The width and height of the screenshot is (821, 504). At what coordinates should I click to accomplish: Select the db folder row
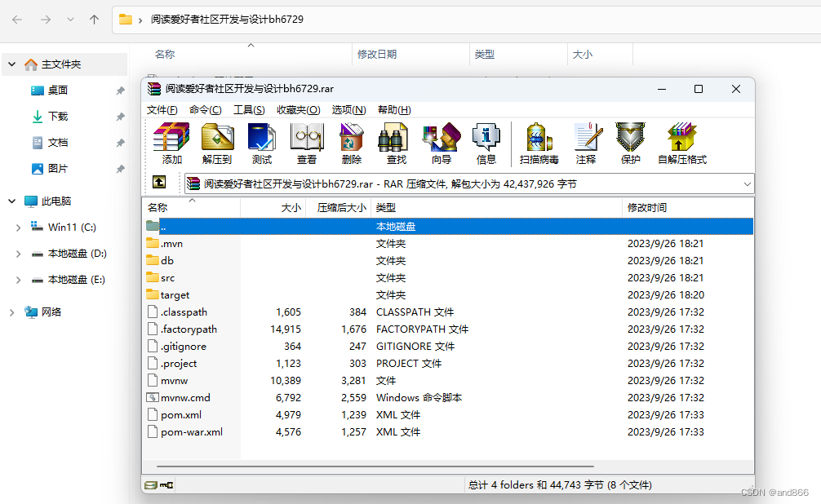[x=448, y=261]
